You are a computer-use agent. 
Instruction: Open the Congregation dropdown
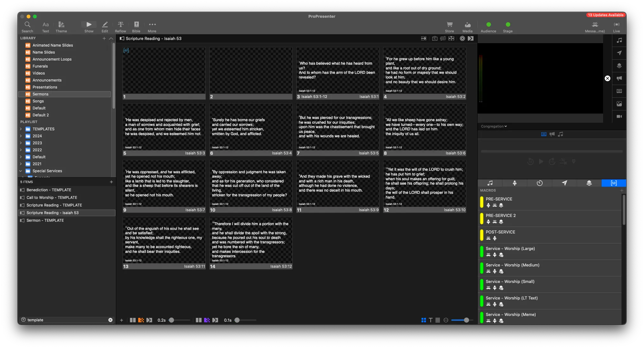(494, 126)
